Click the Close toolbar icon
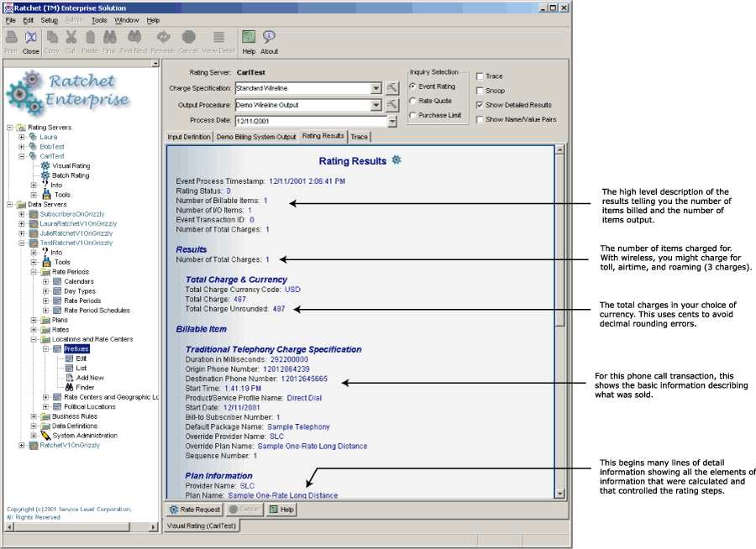The height and width of the screenshot is (549, 756). 31,38
